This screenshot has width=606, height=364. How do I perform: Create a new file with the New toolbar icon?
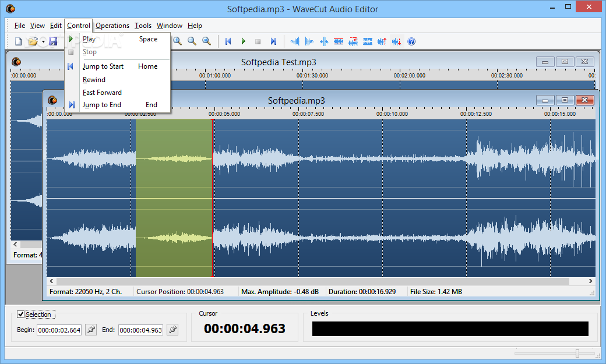[x=18, y=41]
